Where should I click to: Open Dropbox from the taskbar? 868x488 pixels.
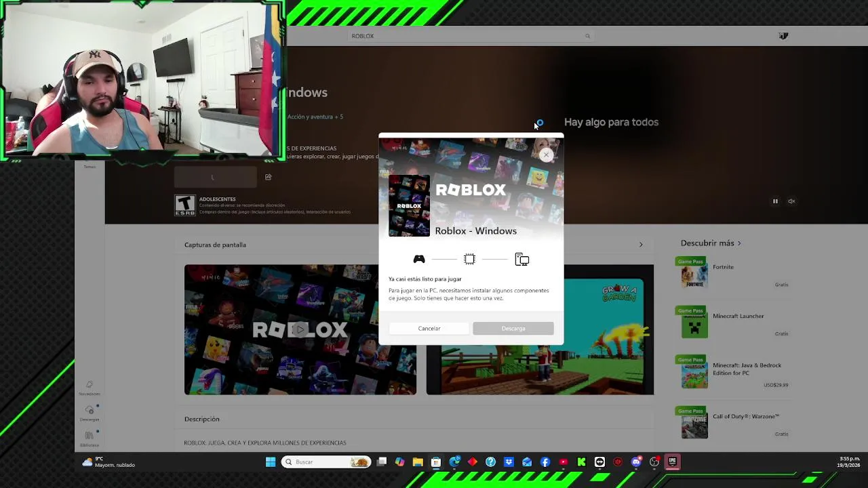(x=509, y=462)
